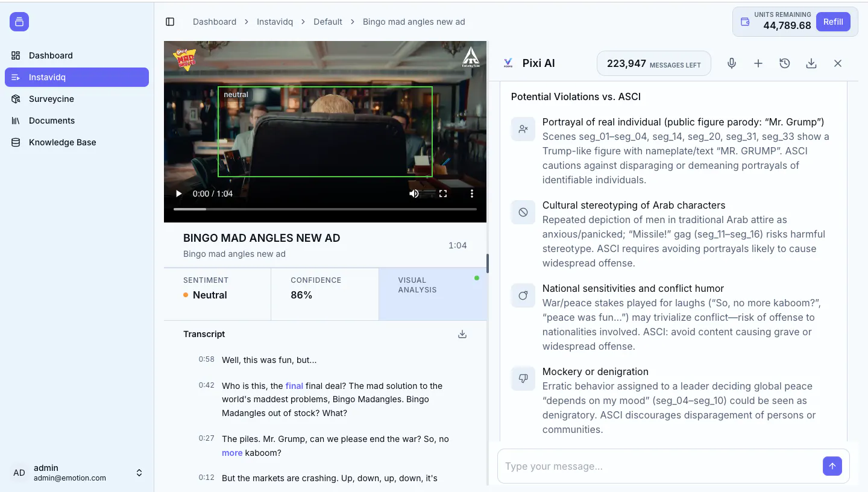This screenshot has width=868, height=492.
Task: Click Instavidq breadcrumb link
Action: [x=275, y=22]
